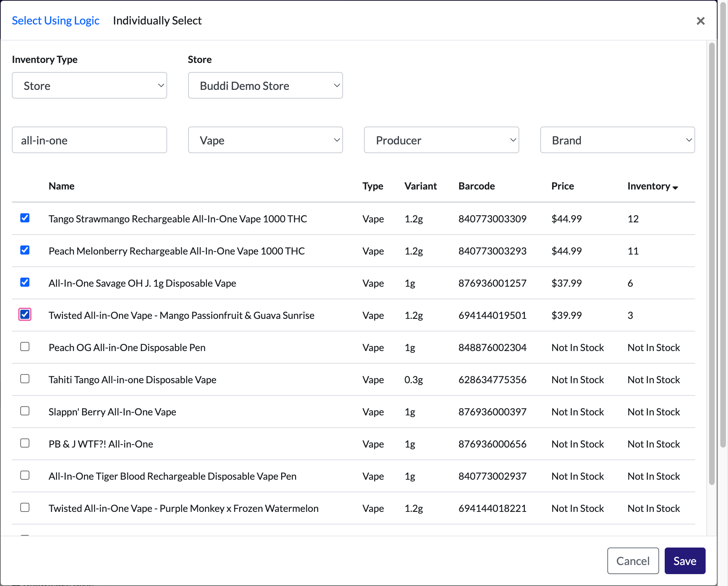Uncheck Peach Melonberry Rechargeable vape
The image size is (728, 586).
click(x=25, y=250)
